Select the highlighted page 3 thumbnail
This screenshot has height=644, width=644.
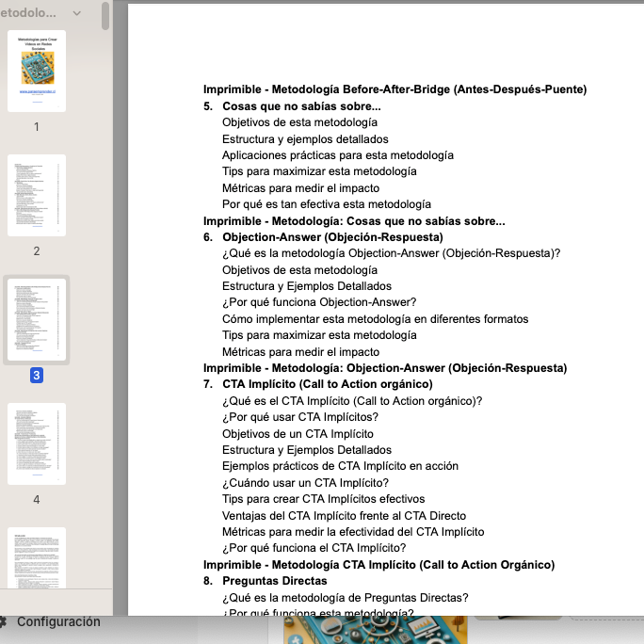[37, 319]
